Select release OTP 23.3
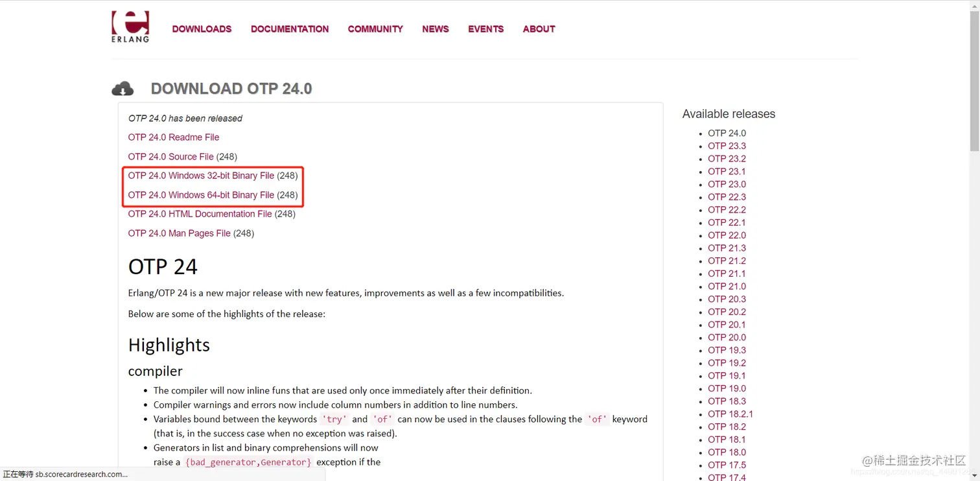 (727, 146)
